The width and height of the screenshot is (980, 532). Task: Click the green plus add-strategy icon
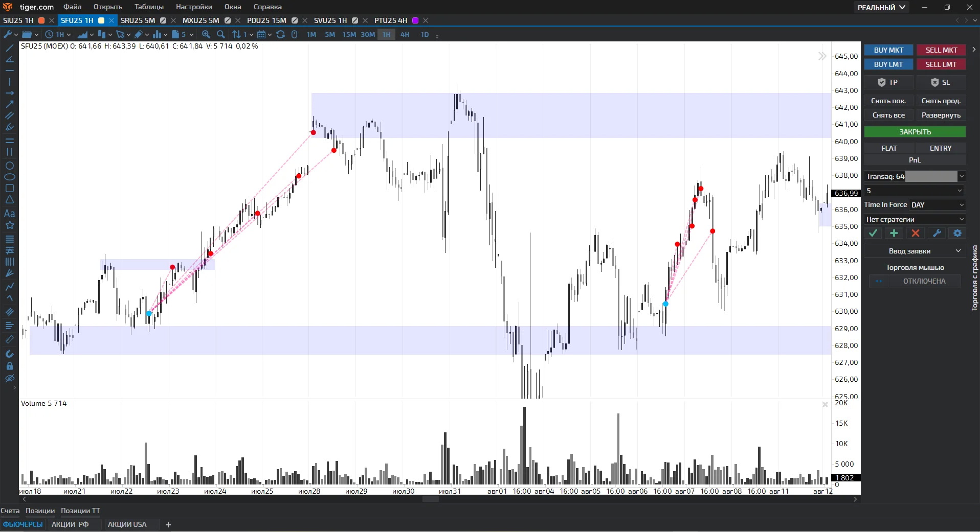tap(894, 233)
